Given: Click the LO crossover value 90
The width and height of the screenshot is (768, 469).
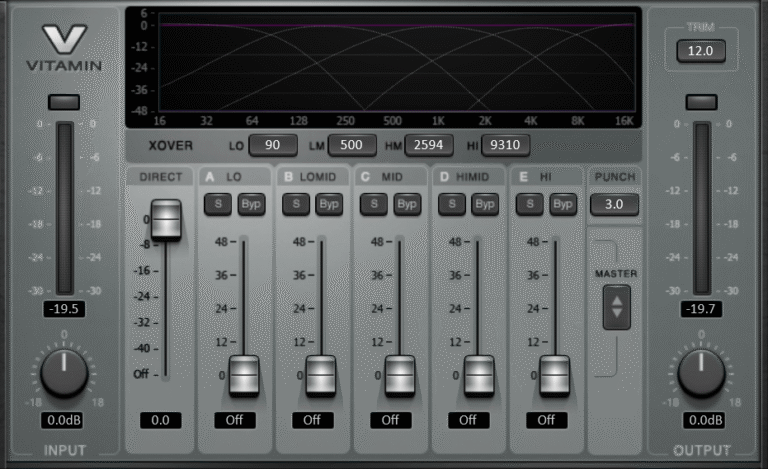Looking at the screenshot, I should [273, 145].
